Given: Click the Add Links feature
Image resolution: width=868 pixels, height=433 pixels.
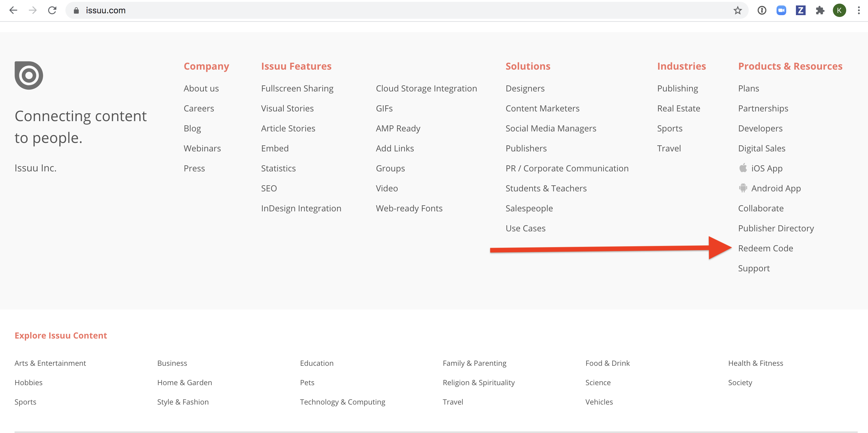Looking at the screenshot, I should (395, 148).
